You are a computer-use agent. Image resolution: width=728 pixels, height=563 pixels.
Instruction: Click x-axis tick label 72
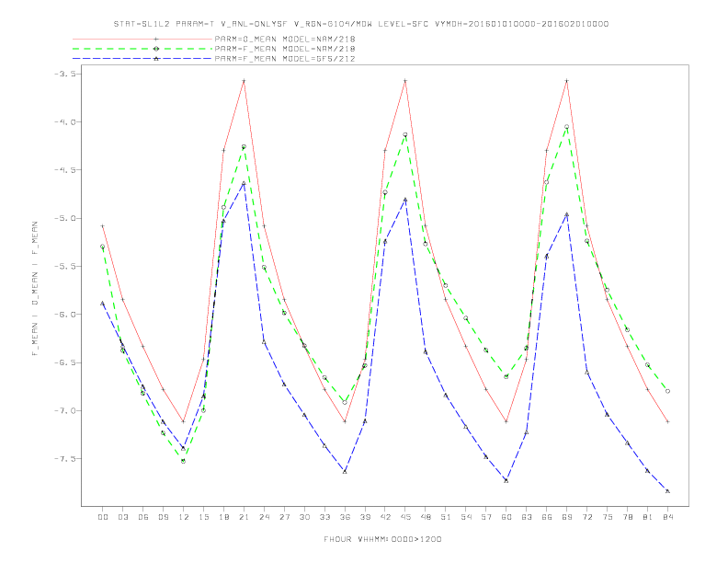[586, 517]
